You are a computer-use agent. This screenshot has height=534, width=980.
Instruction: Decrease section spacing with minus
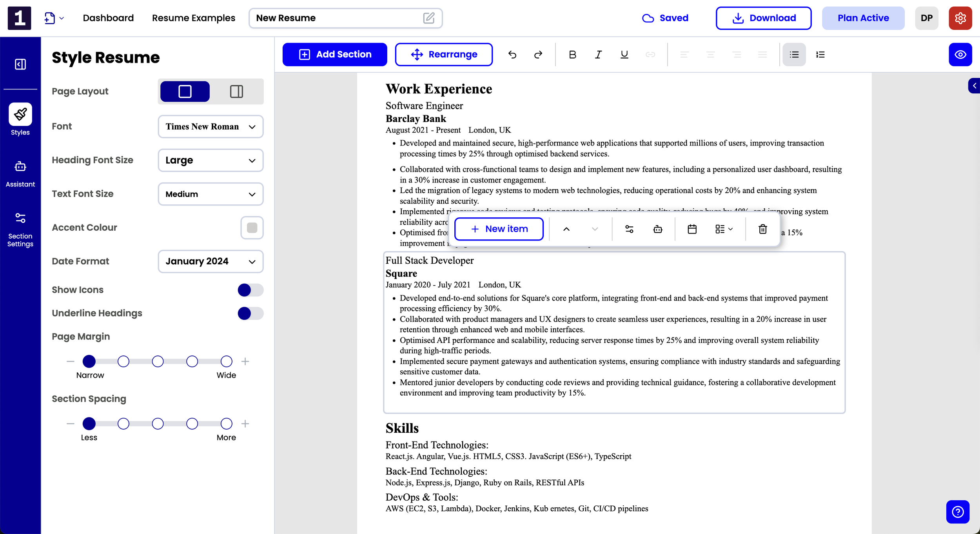[x=71, y=424]
